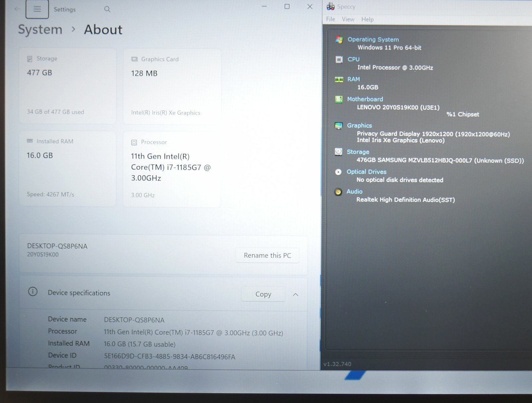Open Speccy's Graphics section link
The height and width of the screenshot is (403, 532).
pyautogui.click(x=359, y=125)
